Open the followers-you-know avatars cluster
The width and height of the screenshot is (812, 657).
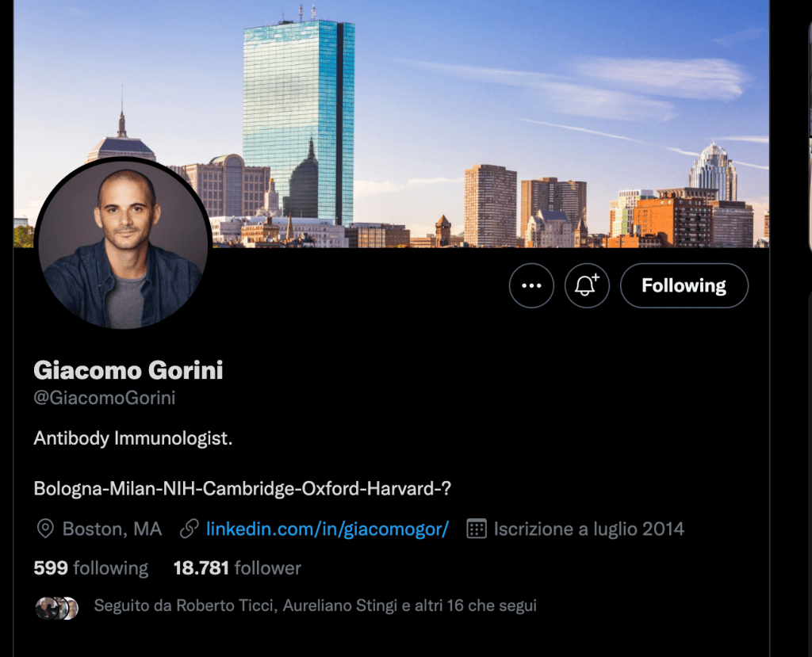[57, 608]
